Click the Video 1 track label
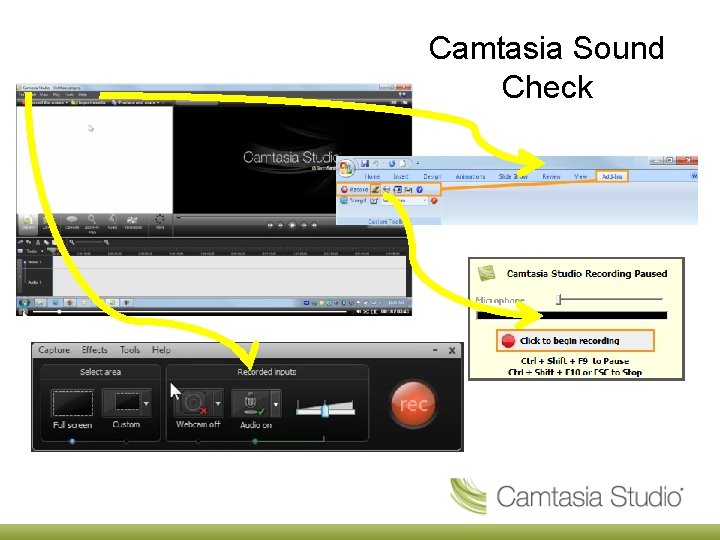Image resolution: width=720 pixels, height=540 pixels. (35, 262)
